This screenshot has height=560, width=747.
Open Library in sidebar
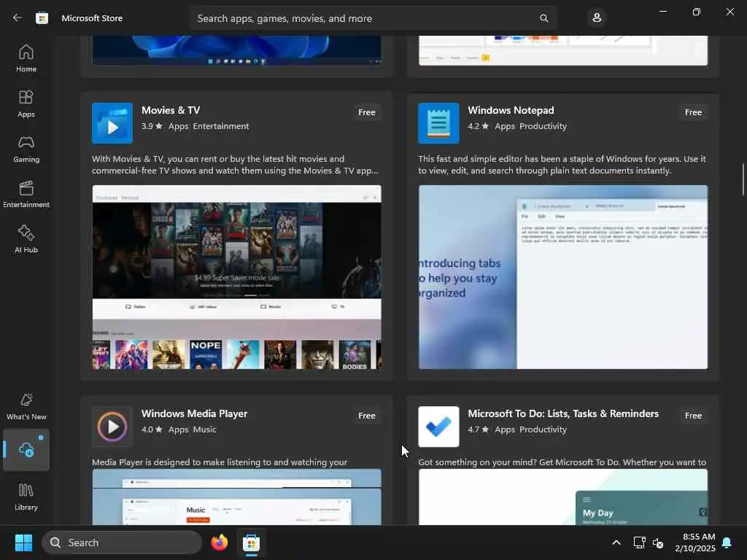pyautogui.click(x=26, y=497)
